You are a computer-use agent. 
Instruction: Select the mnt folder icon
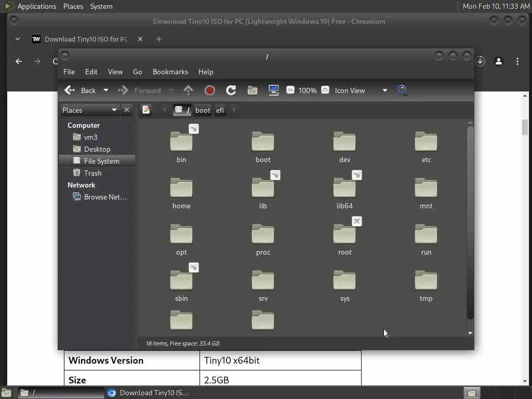point(426,188)
